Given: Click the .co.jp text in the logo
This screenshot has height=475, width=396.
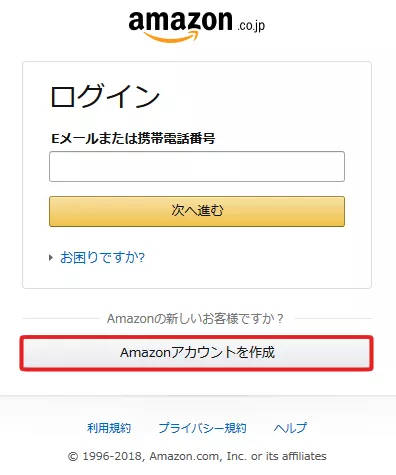Looking at the screenshot, I should (251, 25).
